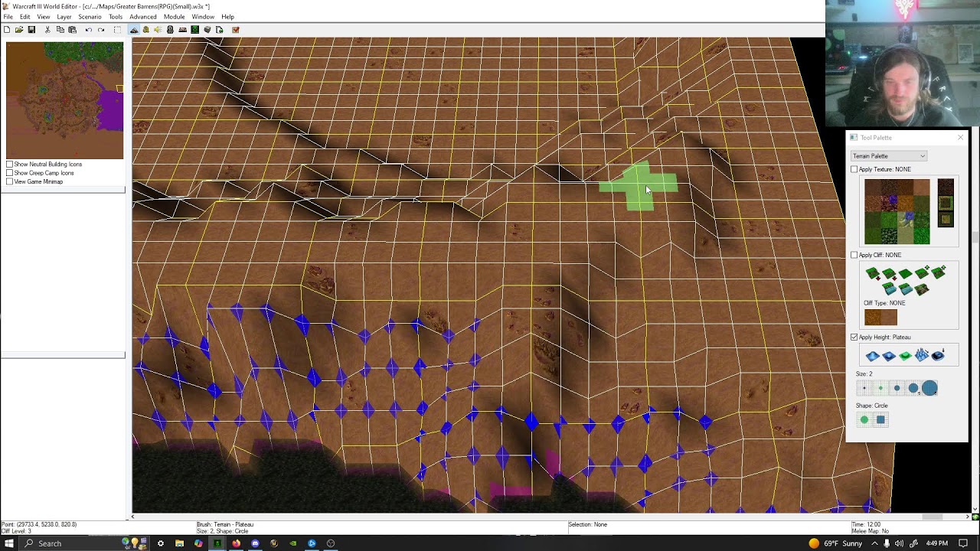
Task: Tick the Apply Cliff checkbox
Action: pos(854,255)
